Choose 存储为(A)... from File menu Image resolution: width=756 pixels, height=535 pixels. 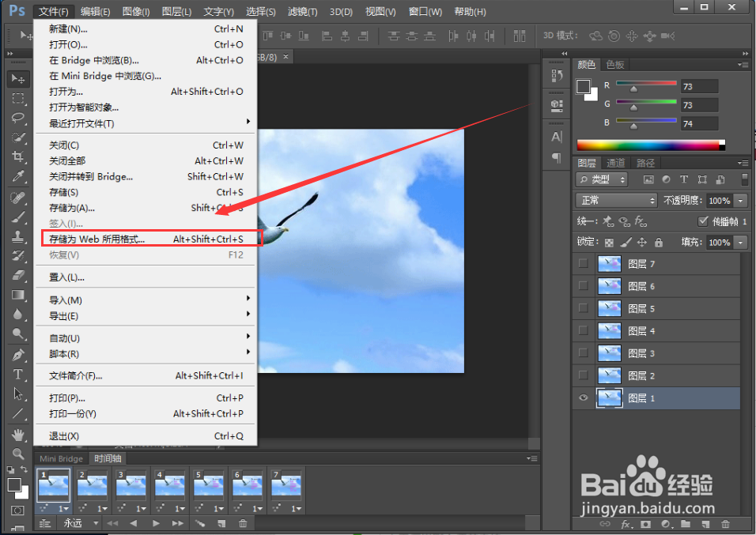click(146, 208)
